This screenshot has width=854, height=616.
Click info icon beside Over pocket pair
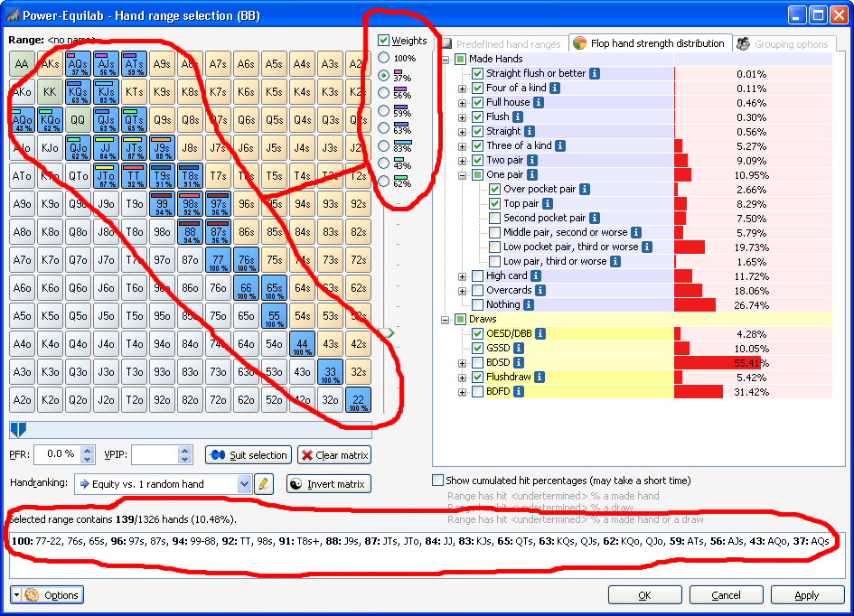[585, 189]
